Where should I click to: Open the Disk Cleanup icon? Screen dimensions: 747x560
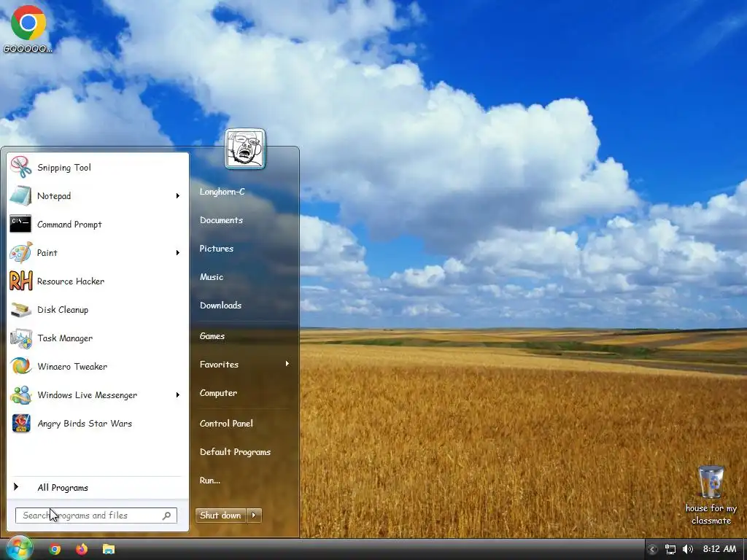coord(21,309)
